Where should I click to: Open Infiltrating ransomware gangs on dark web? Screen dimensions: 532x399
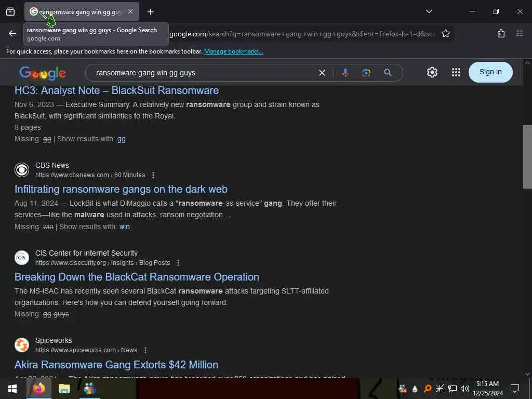121,189
